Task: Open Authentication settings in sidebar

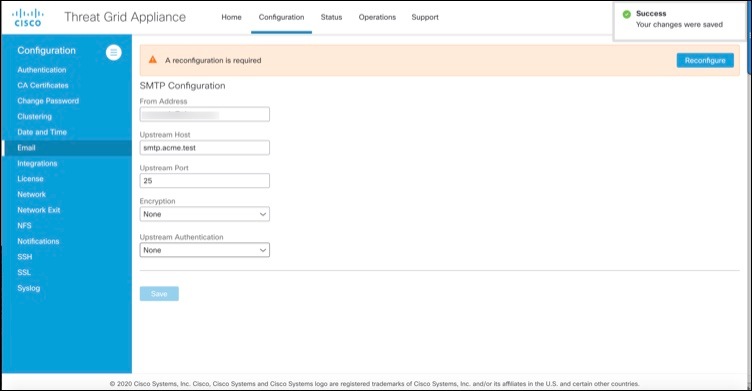Action: click(x=42, y=70)
